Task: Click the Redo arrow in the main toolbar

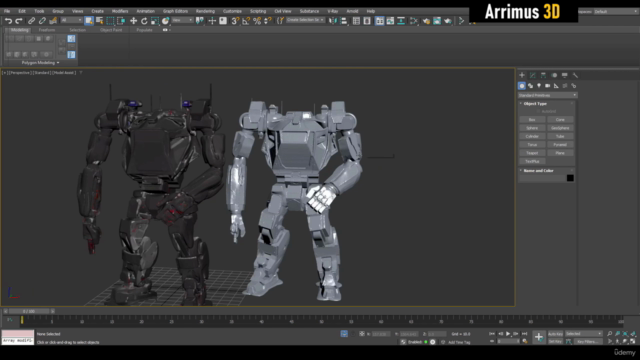Action: tap(19, 21)
